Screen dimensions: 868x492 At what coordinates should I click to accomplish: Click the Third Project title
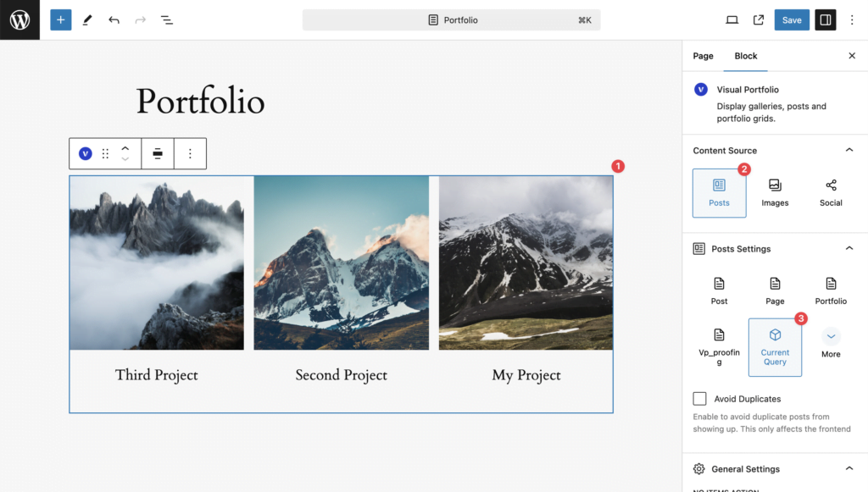click(x=157, y=375)
